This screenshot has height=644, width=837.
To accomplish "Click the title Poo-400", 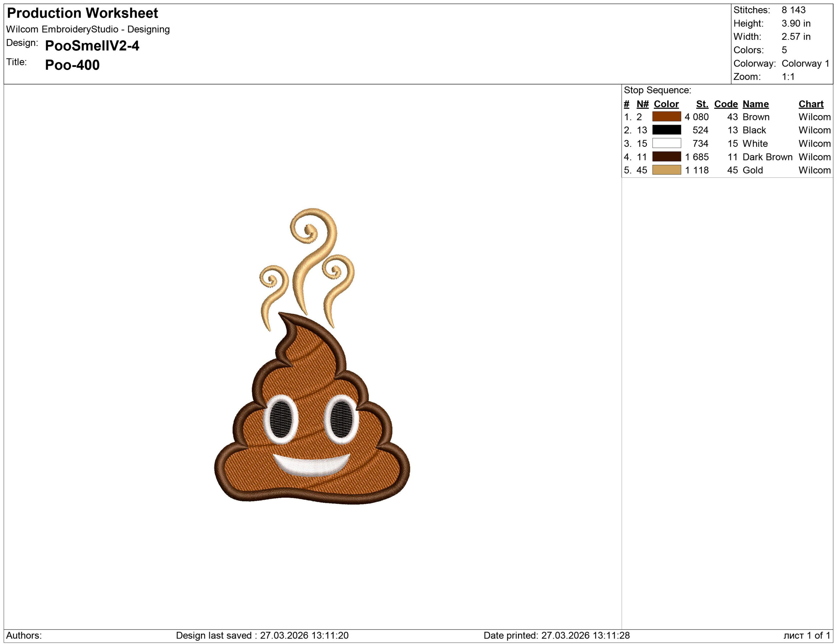I will click(72, 65).
